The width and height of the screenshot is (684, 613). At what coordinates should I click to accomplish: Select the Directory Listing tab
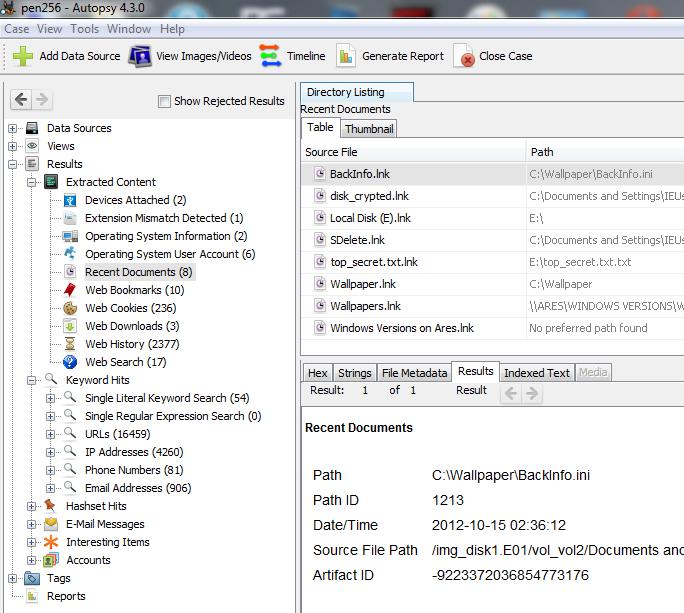click(357, 92)
